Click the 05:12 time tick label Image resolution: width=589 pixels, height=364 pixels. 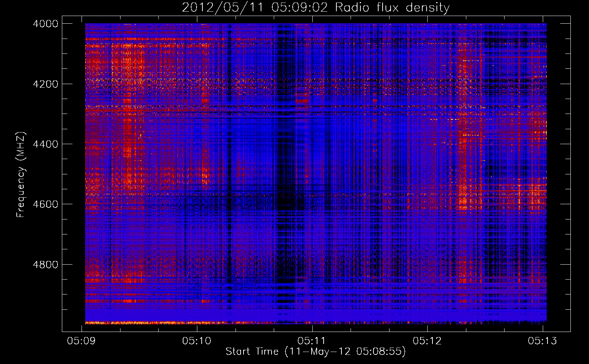coord(427,341)
